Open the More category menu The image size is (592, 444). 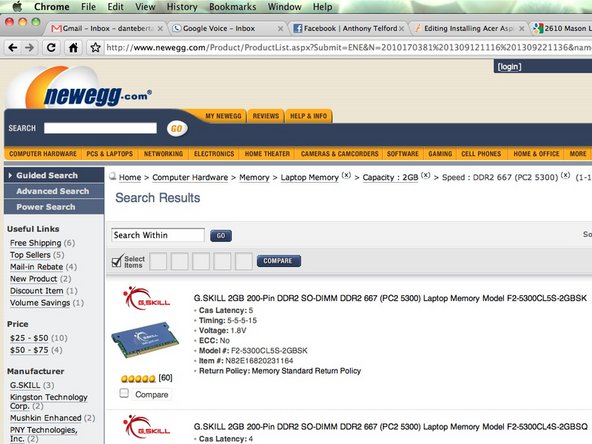(578, 154)
